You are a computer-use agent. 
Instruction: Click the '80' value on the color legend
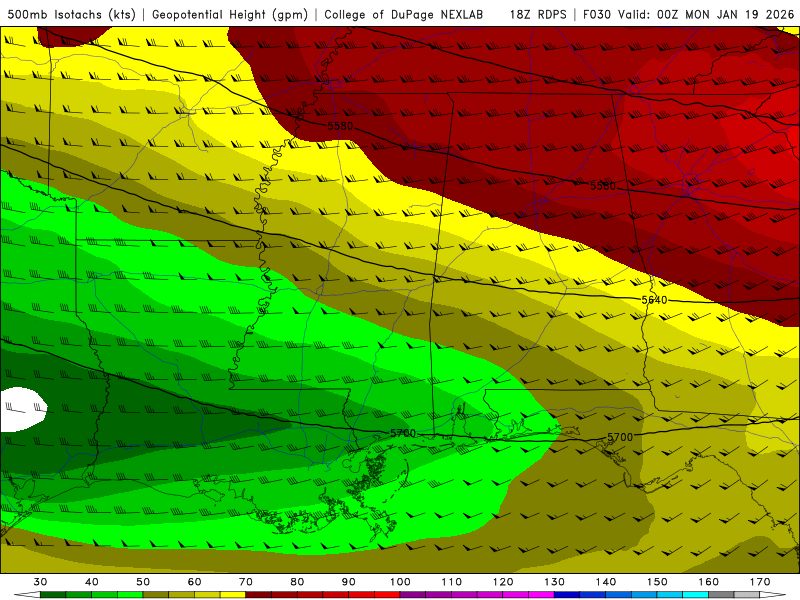(297, 582)
